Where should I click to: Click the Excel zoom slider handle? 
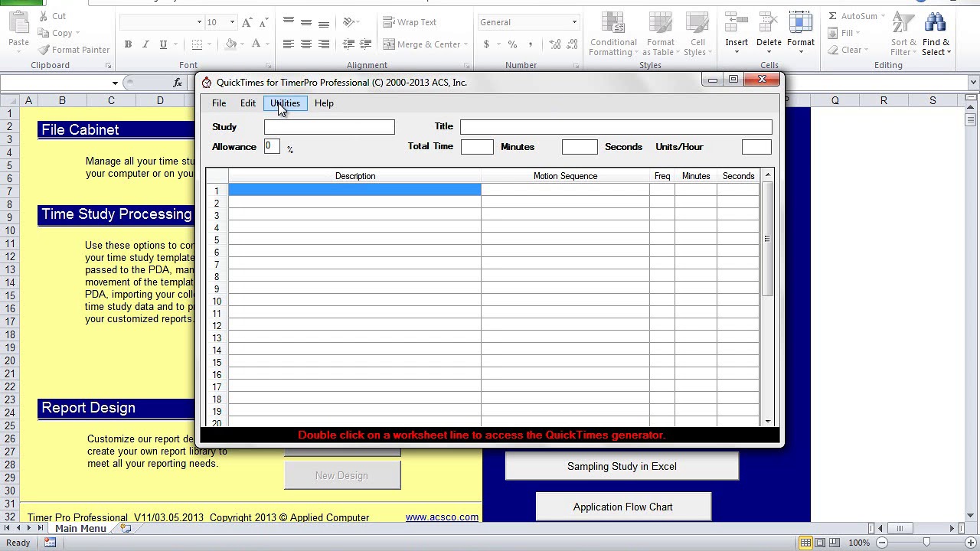pos(926,543)
